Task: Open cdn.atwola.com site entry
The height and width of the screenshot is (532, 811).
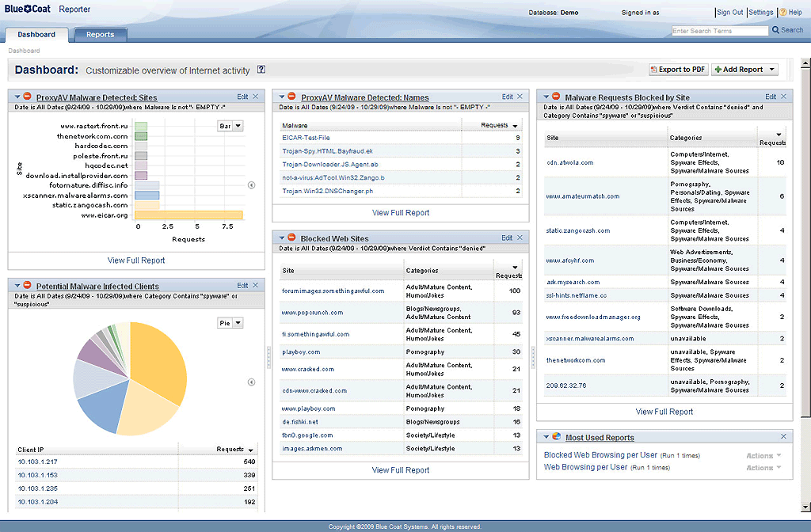Action: point(570,162)
